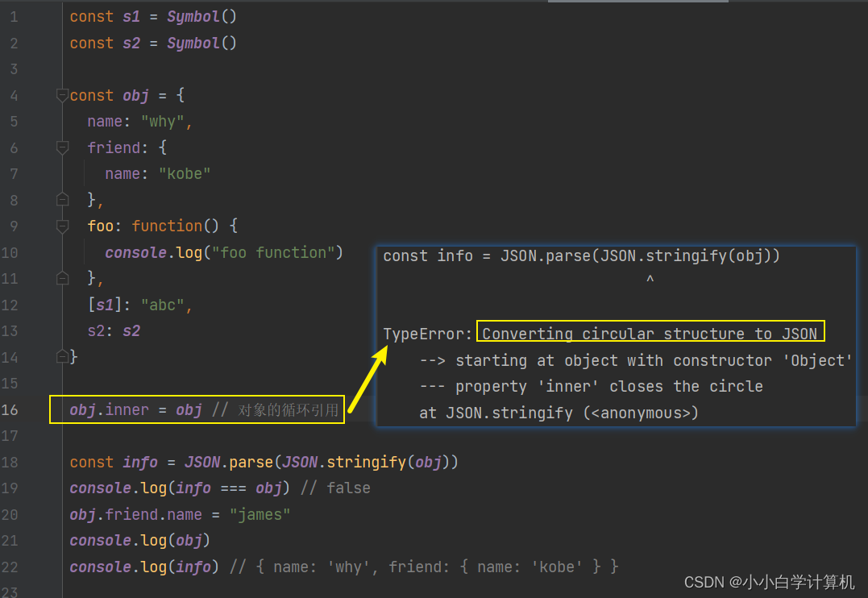Click the "james" string on line 20
The height and width of the screenshot is (598, 868).
tap(260, 515)
